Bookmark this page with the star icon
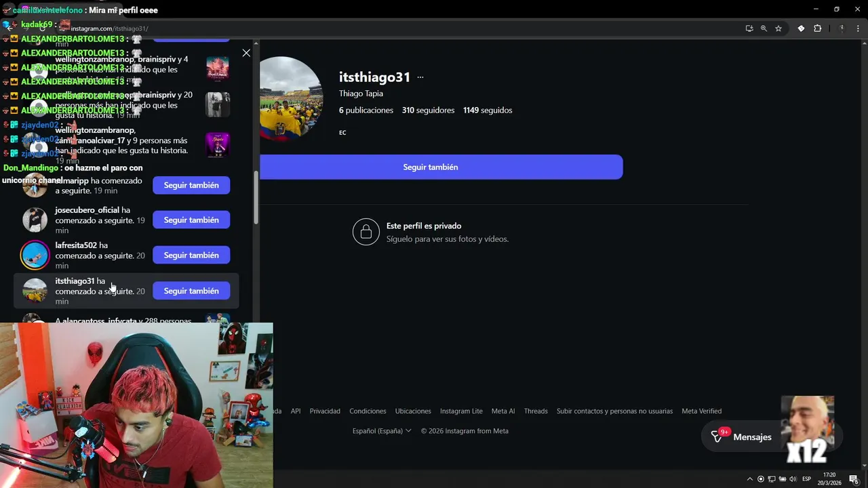This screenshot has height=488, width=868. click(778, 28)
